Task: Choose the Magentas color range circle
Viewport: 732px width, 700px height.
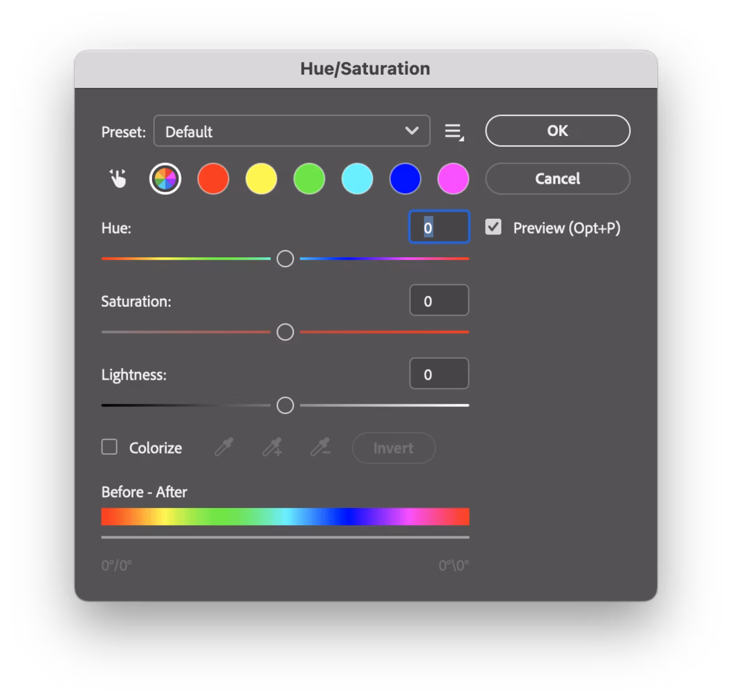Action: (x=453, y=179)
